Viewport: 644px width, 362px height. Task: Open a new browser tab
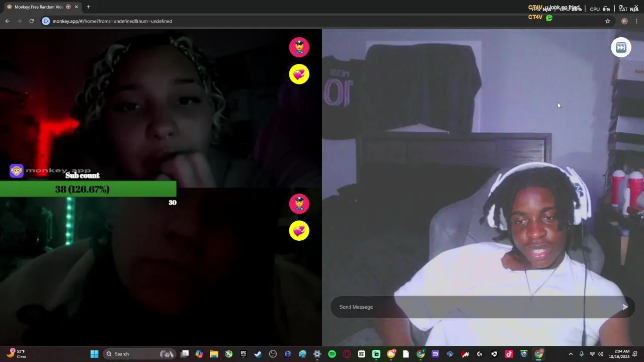tap(89, 7)
